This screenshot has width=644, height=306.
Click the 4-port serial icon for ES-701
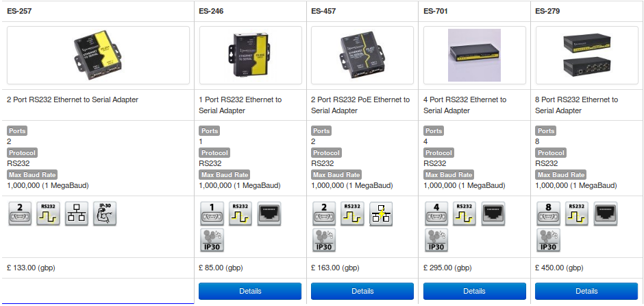pos(436,213)
